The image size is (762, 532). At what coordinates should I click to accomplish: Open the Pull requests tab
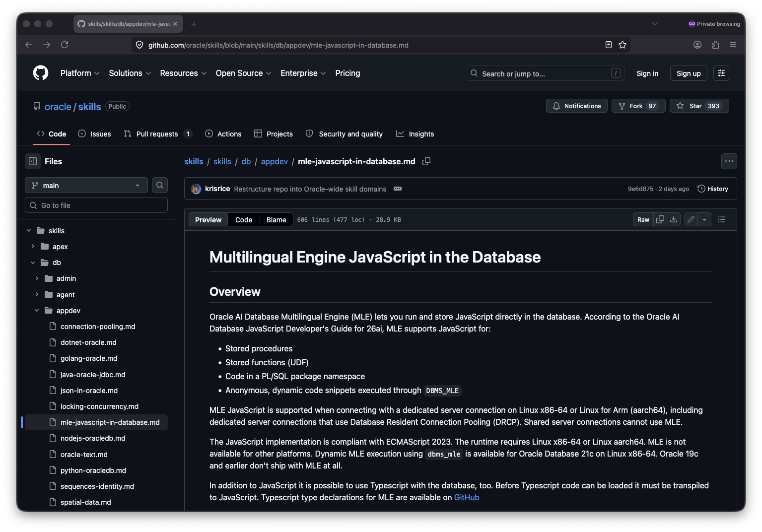coord(157,134)
